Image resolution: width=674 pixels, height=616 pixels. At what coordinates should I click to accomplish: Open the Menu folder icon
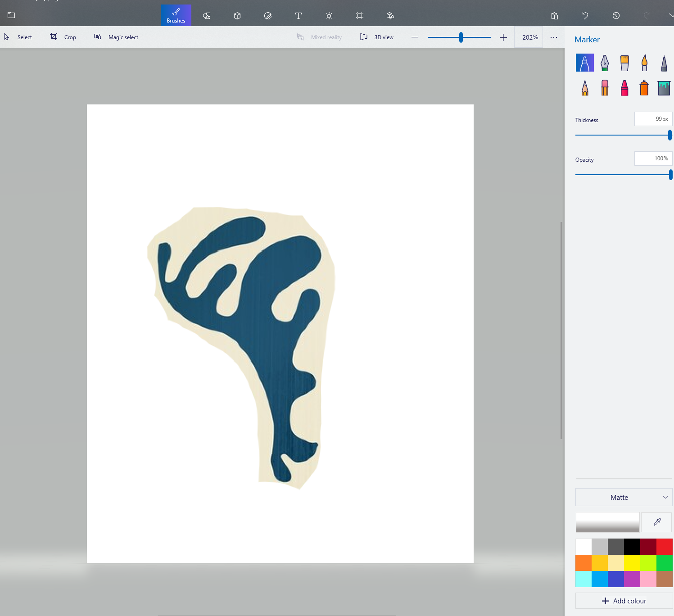click(11, 15)
